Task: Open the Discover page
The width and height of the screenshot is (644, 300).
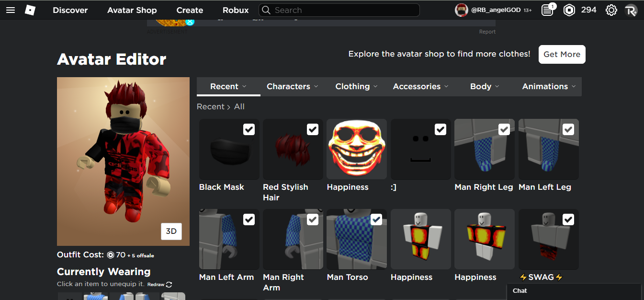Action: (70, 10)
